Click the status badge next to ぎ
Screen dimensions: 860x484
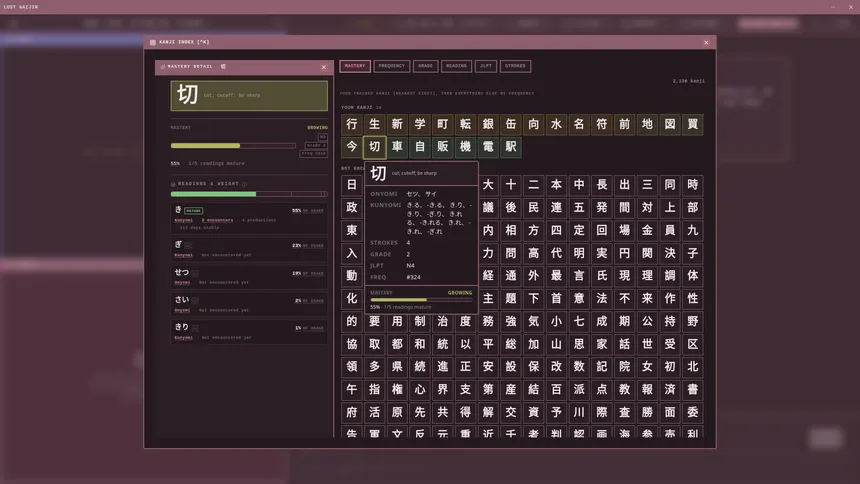(188, 246)
